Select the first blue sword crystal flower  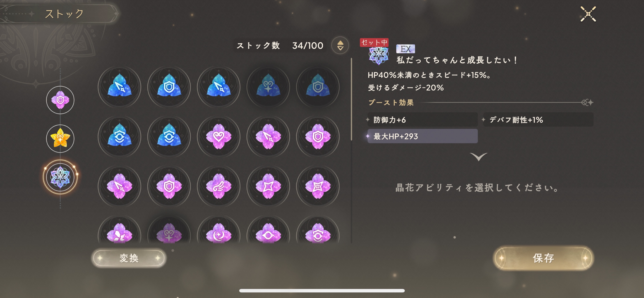tap(119, 87)
